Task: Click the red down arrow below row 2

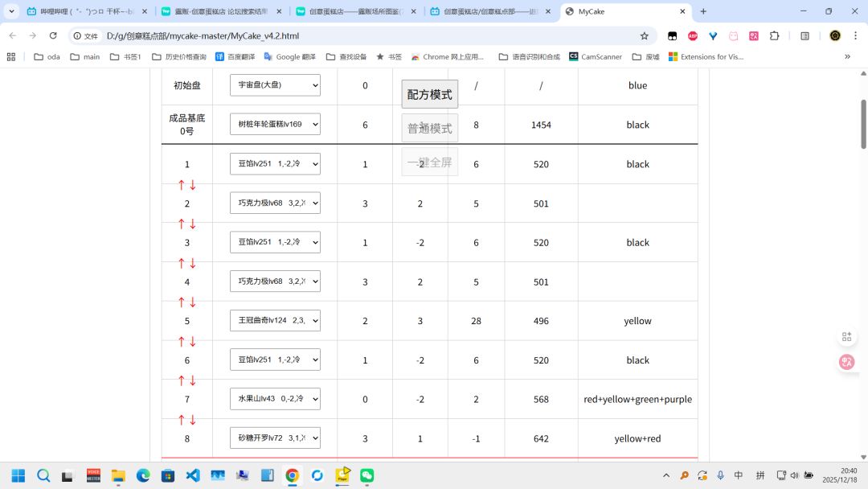Action: [193, 224]
